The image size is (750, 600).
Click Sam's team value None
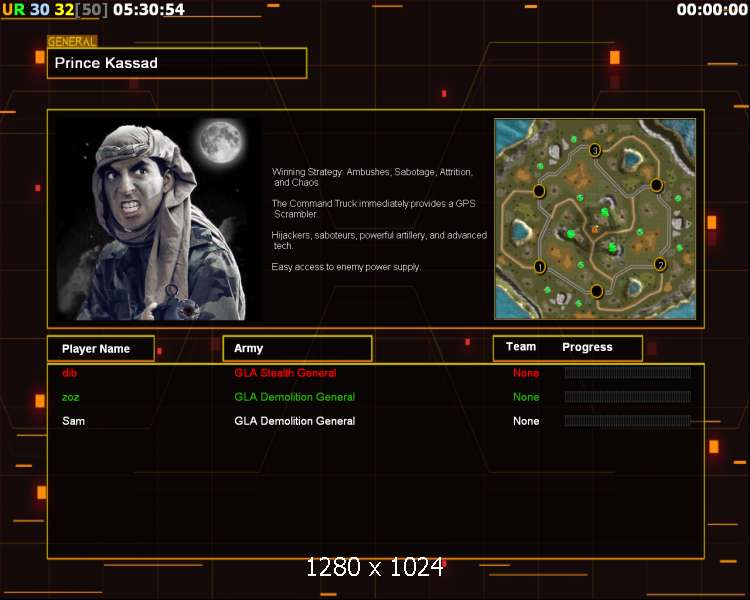526,421
